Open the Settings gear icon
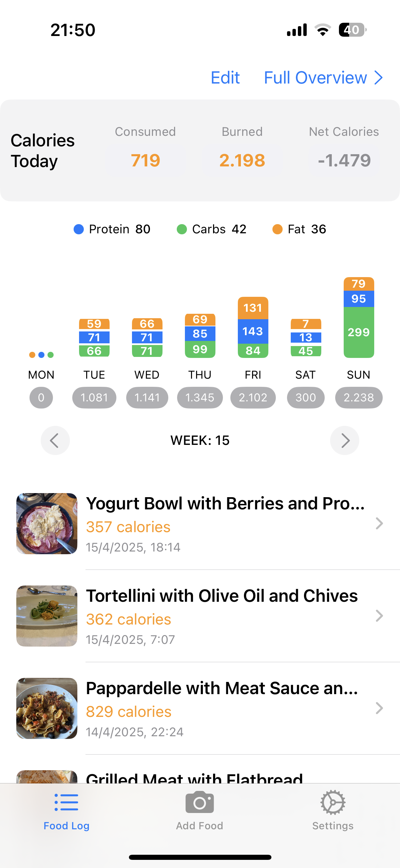This screenshot has height=868, width=400. coord(333,803)
